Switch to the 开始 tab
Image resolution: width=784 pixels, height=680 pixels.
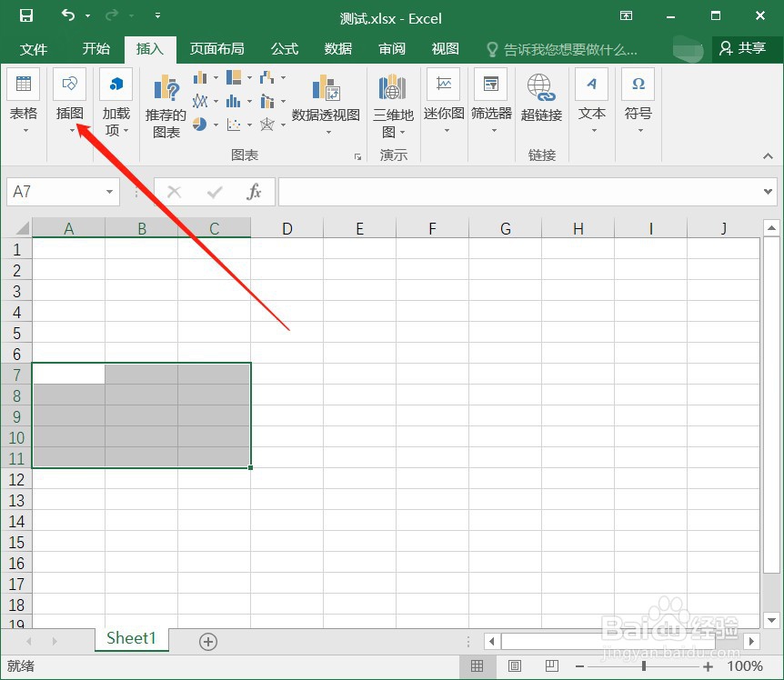pyautogui.click(x=96, y=49)
